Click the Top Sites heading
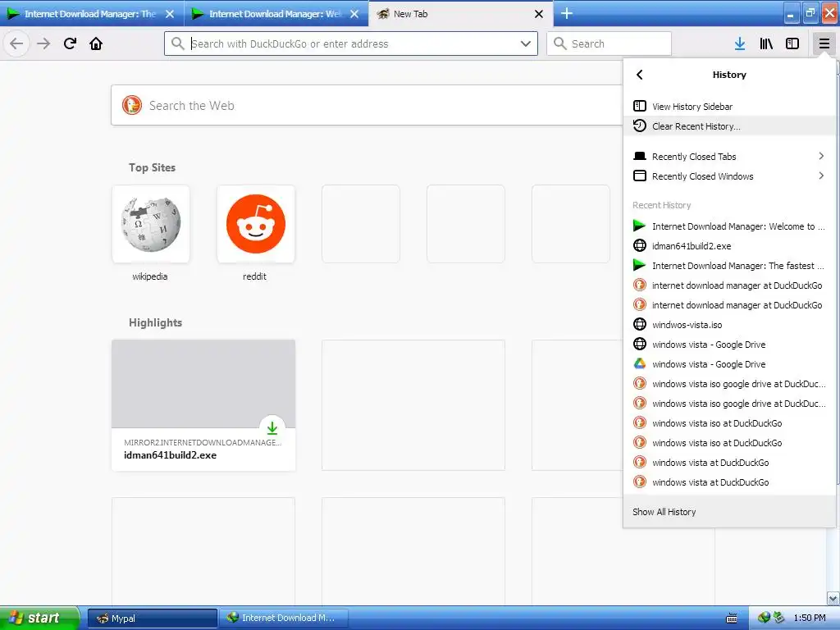The height and width of the screenshot is (630, 840). (152, 167)
